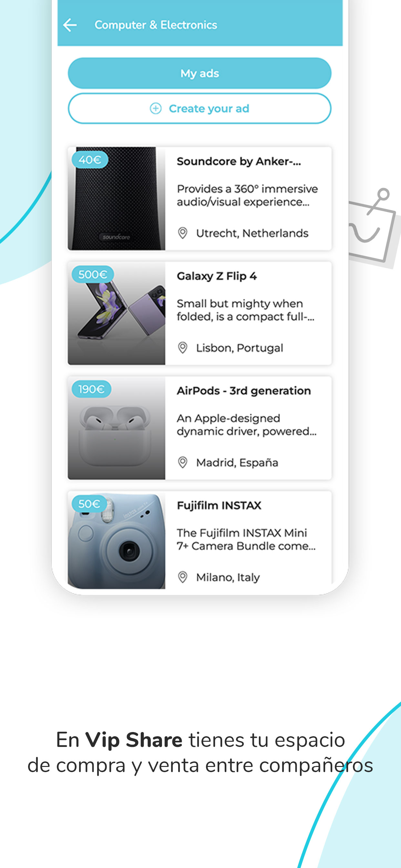Select the Fujifilm INSTAX listing title

click(219, 505)
